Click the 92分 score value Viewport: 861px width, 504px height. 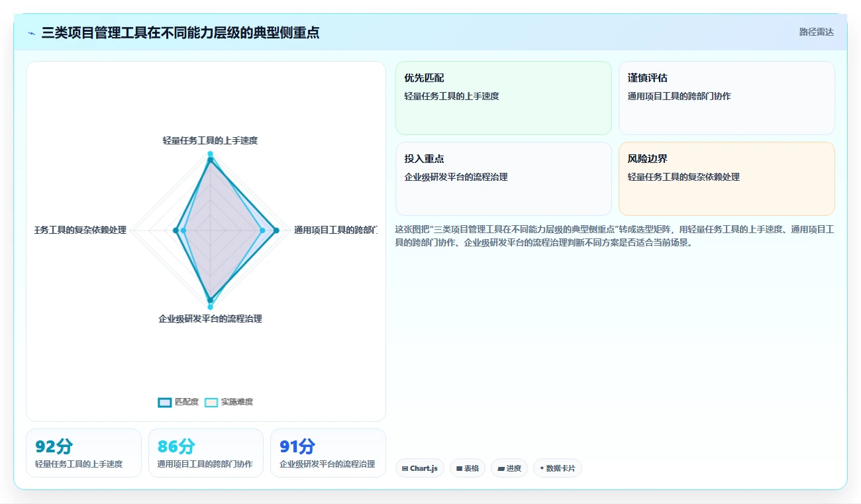pyautogui.click(x=54, y=446)
